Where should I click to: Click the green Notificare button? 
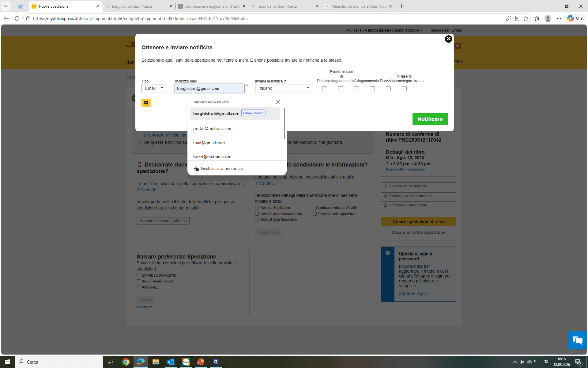[430, 119]
